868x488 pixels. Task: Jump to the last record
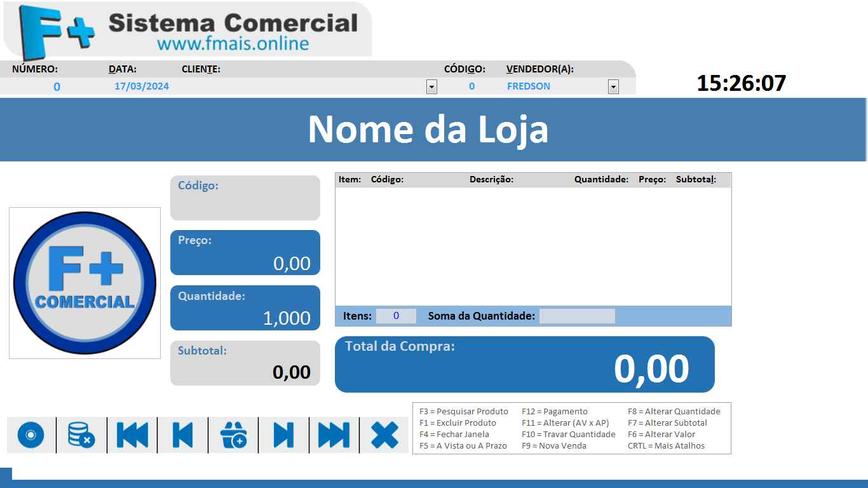point(334,435)
